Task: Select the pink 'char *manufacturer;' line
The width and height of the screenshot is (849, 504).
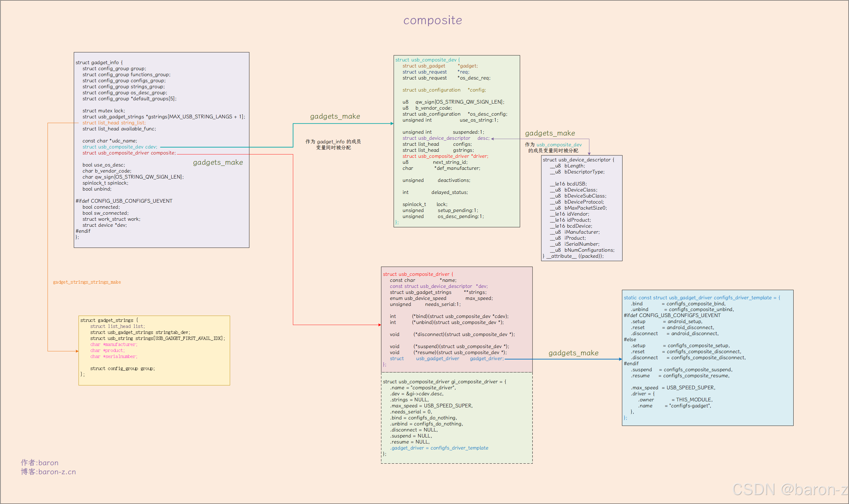Action: click(x=114, y=344)
